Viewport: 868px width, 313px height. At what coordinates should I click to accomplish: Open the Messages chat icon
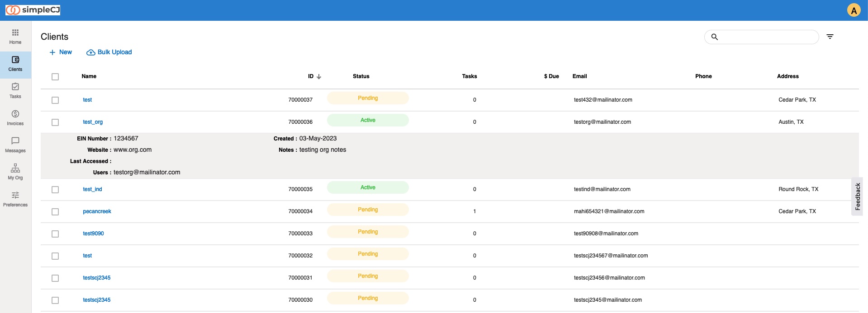15,141
